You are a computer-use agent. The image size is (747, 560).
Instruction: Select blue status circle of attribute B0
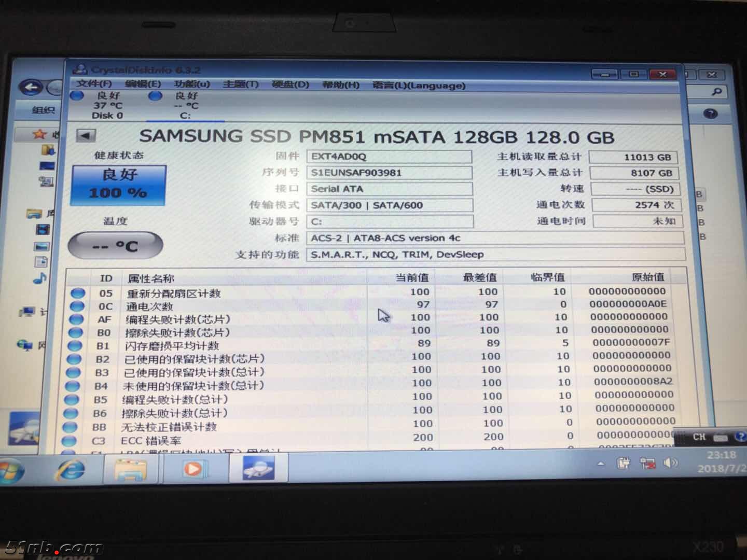point(75,332)
